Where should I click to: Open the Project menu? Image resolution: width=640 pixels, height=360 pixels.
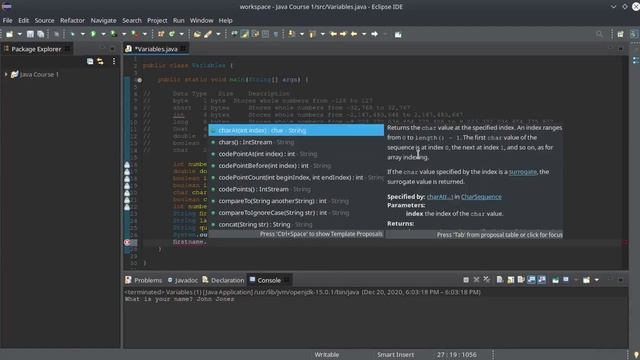point(157,20)
